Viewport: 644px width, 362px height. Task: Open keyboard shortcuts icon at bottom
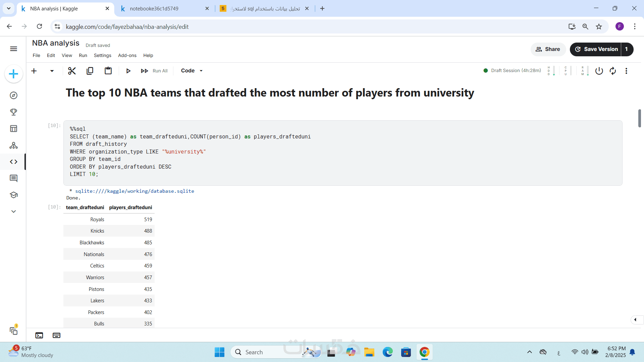click(56, 336)
